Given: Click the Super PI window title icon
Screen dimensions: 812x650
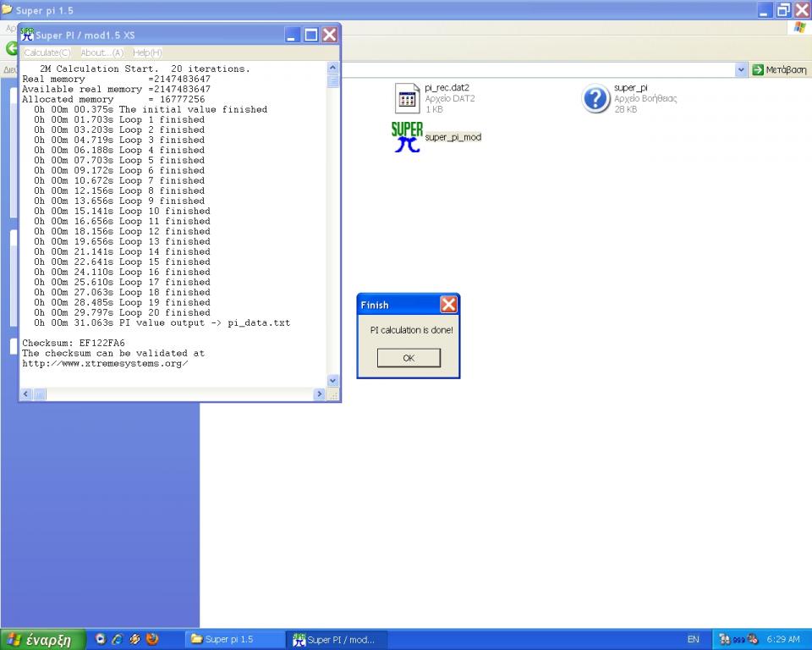Looking at the screenshot, I should [27, 34].
